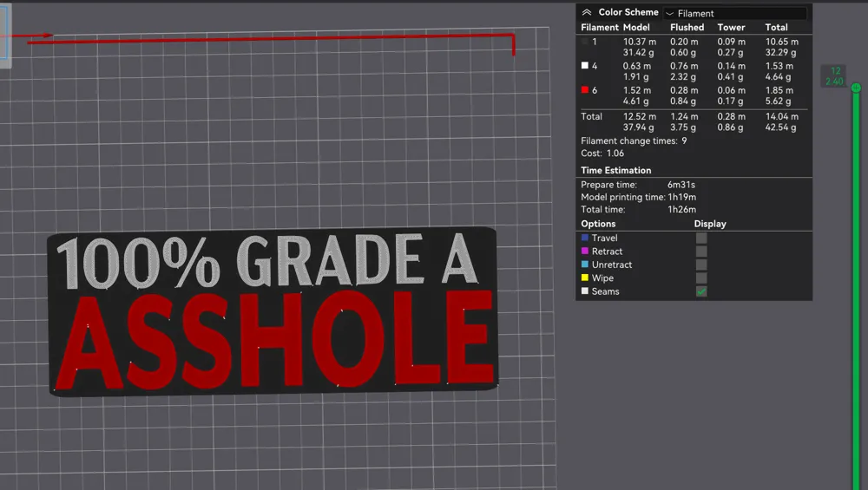Click the Unretract cyan legend icon

tap(584, 265)
